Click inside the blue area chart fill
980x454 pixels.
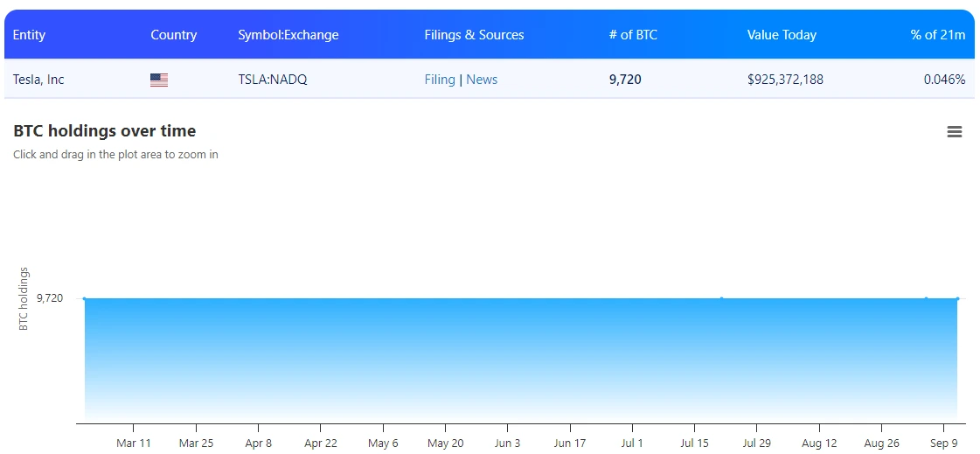pos(521,359)
